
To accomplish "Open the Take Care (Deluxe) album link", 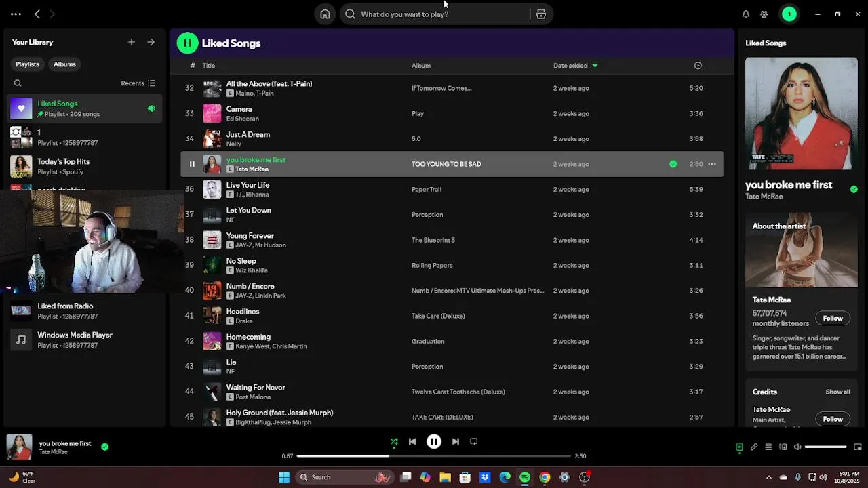I will [438, 316].
